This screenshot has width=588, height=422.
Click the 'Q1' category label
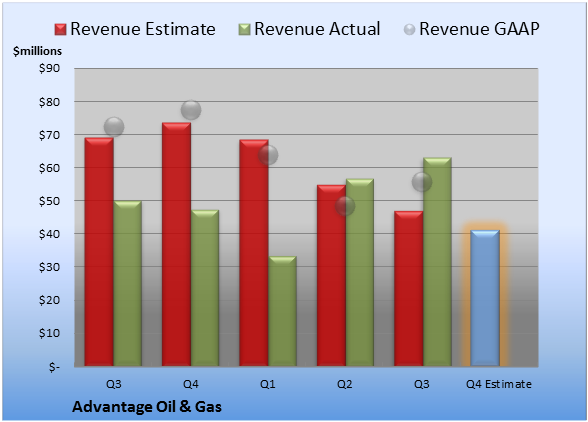(x=268, y=384)
